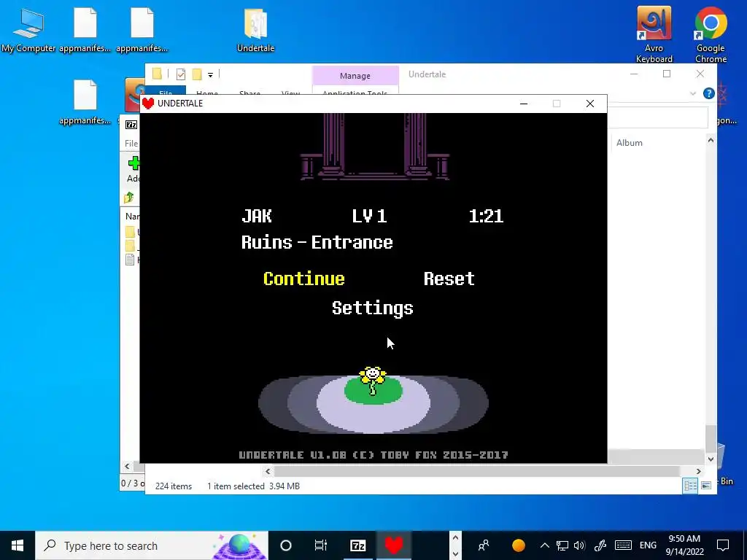
Task: Open Avro Keyboard desktop shortcut
Action: [x=654, y=35]
